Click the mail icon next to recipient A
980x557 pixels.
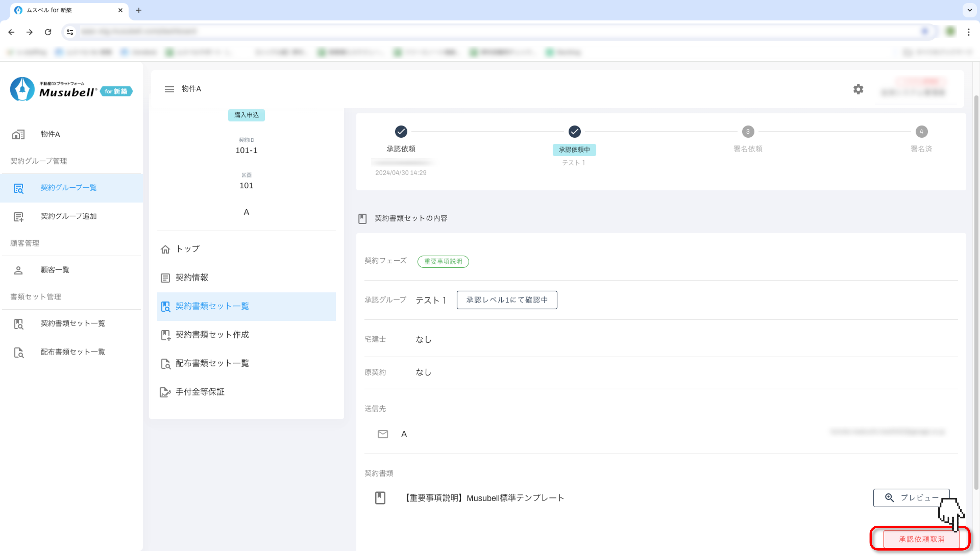383,434
